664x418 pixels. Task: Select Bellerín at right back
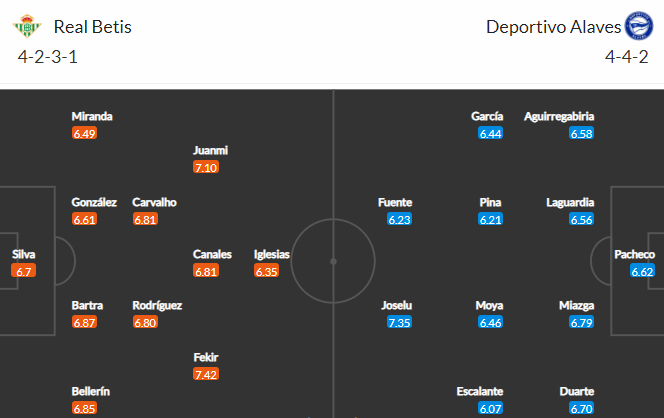(x=91, y=391)
